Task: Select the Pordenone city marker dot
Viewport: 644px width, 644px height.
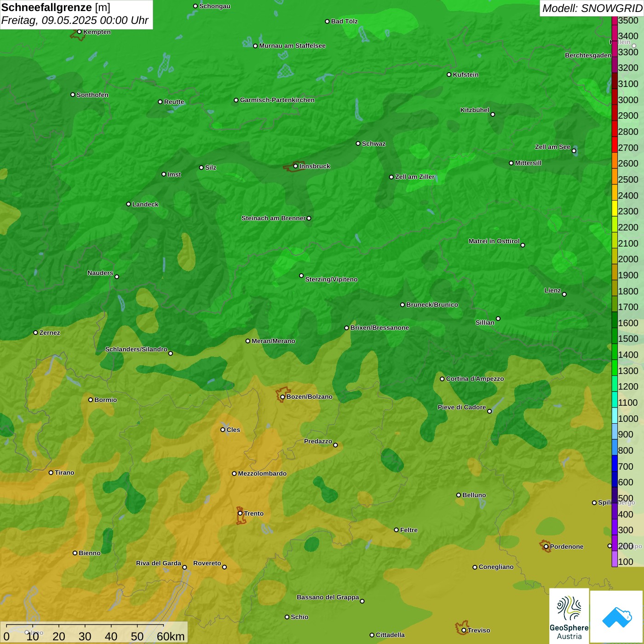Action: 546,546
